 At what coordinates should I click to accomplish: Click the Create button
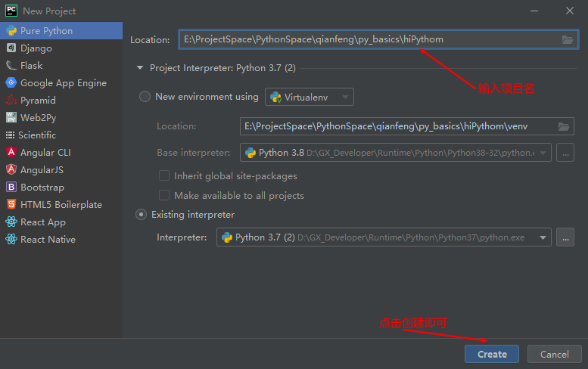click(492, 354)
